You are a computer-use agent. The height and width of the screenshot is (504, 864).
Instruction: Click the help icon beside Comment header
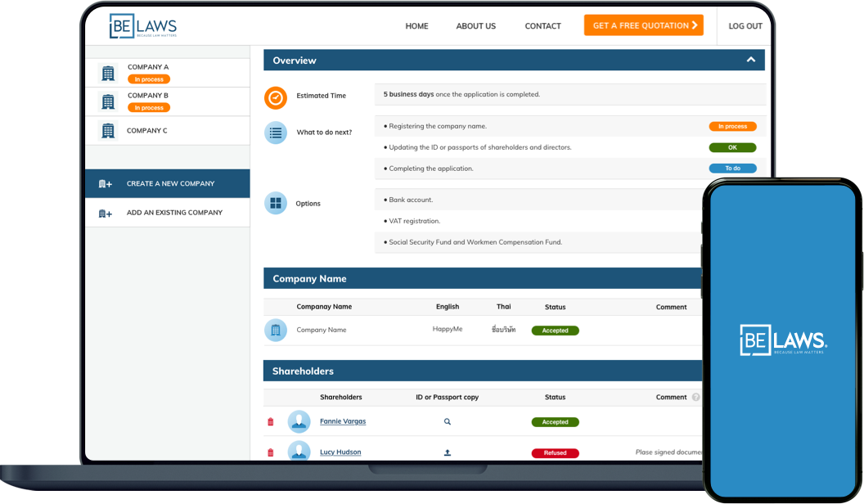pos(695,398)
